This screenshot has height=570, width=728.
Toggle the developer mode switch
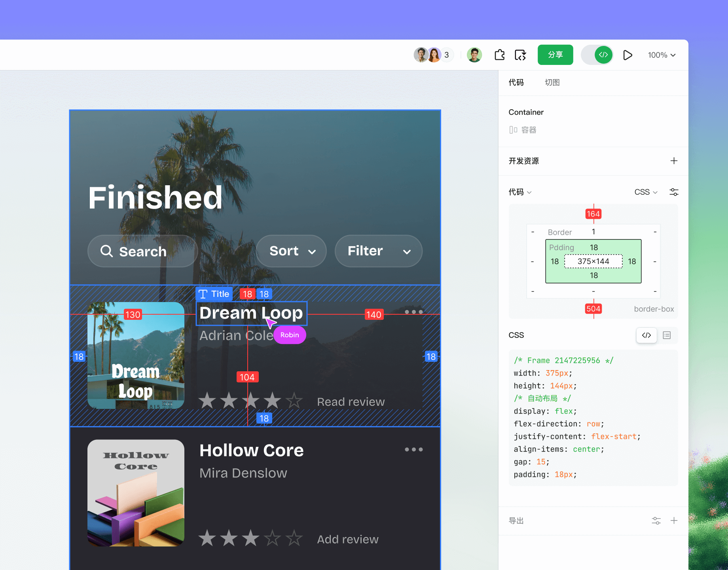[597, 55]
